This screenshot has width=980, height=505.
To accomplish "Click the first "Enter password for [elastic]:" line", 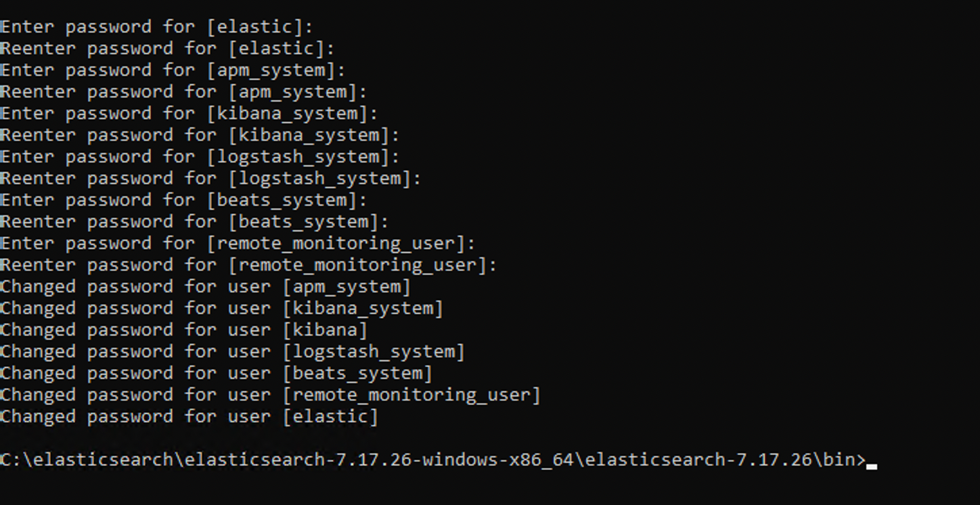I will tap(157, 27).
